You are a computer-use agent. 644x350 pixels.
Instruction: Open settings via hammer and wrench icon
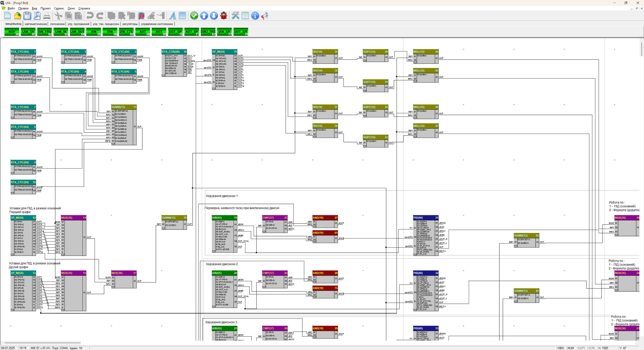point(235,16)
